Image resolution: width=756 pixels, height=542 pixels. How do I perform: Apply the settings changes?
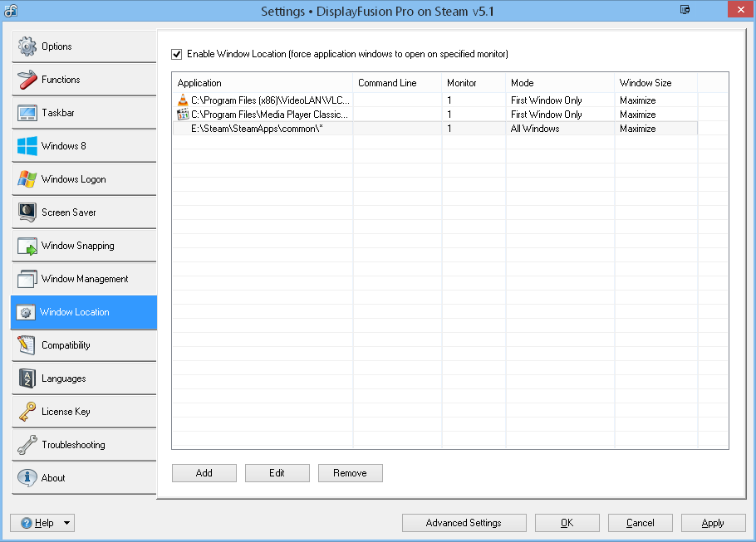point(713,523)
